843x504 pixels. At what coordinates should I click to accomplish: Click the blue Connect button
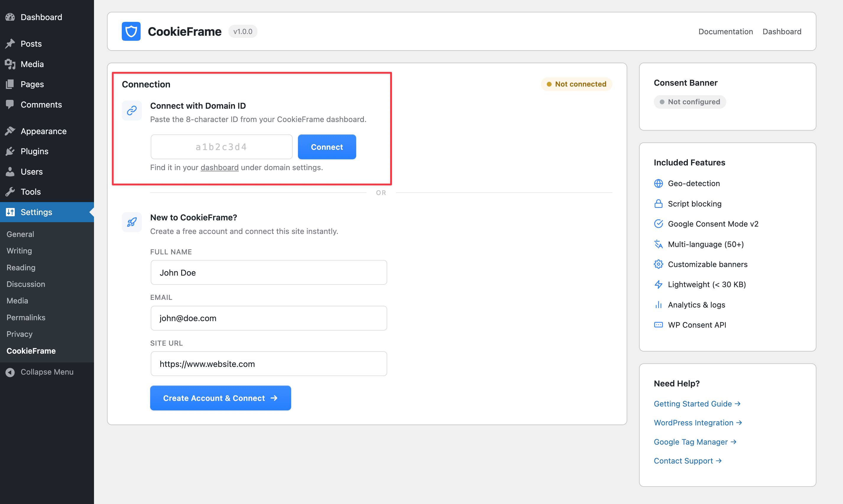click(327, 147)
